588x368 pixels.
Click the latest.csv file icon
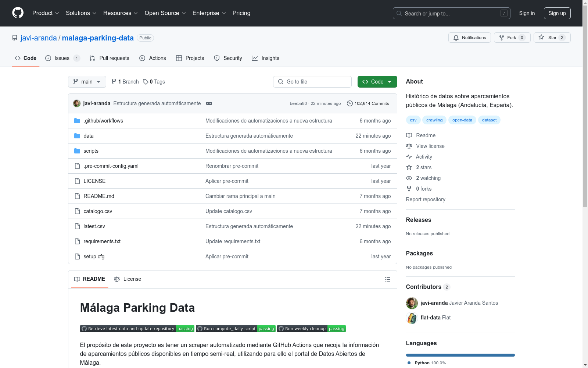(77, 226)
